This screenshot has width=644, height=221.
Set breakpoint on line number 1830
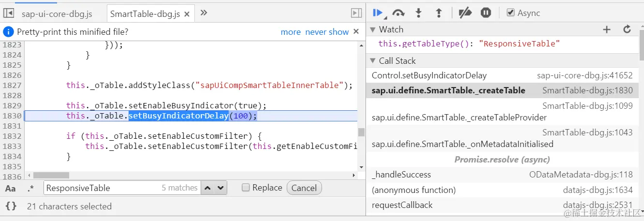12,116
